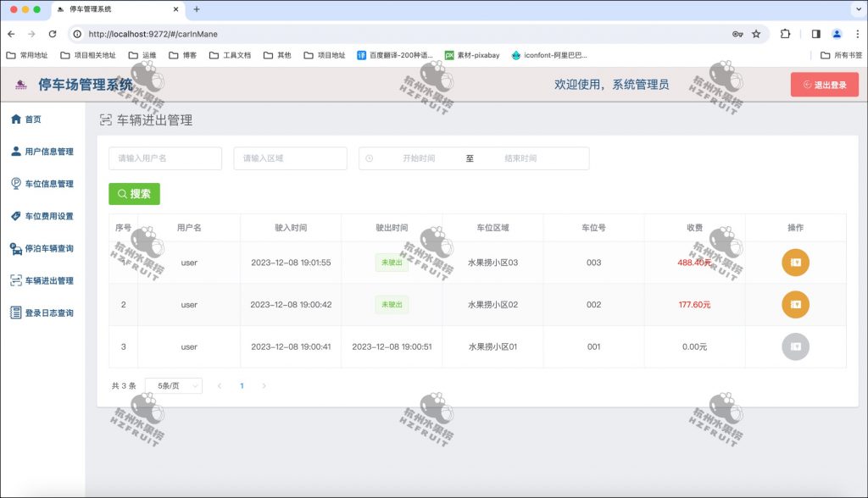This screenshot has height=498, width=868.
Task: Open 车位信息管理 via its P-badge icon
Action: click(x=14, y=184)
